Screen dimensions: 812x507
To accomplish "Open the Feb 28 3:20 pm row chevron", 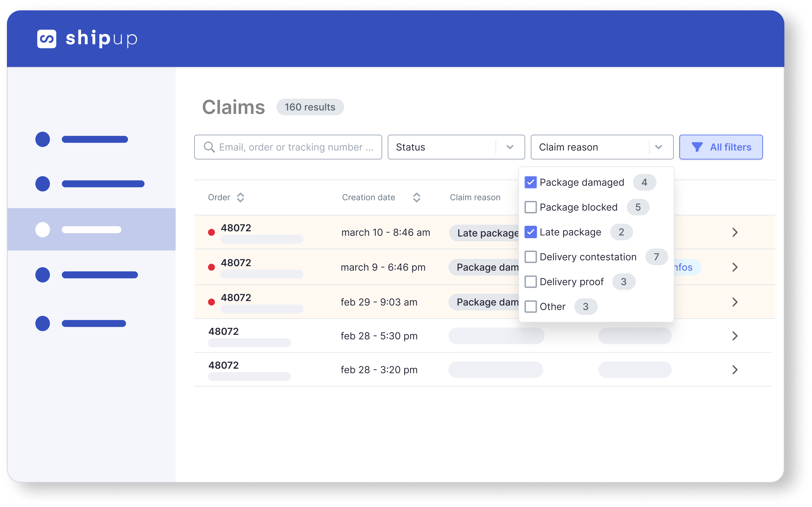I will point(735,370).
